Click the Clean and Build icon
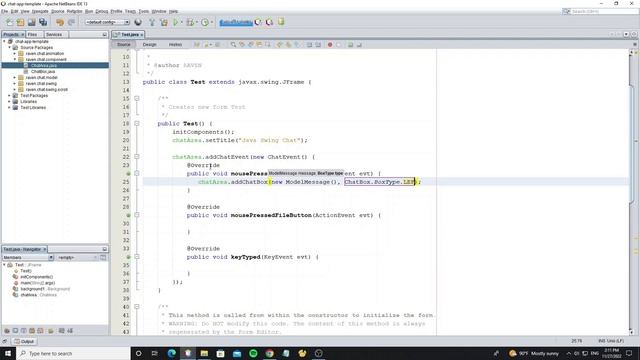 pos(164,22)
